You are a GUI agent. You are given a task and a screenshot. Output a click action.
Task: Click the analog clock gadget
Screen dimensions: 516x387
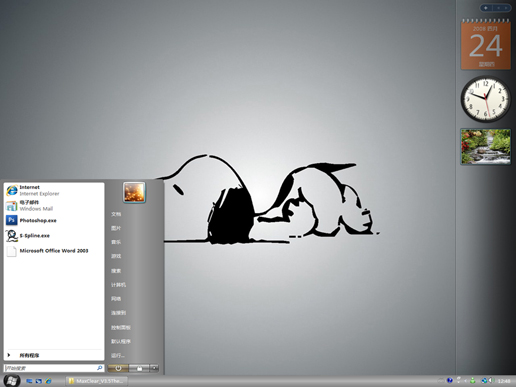(486, 99)
